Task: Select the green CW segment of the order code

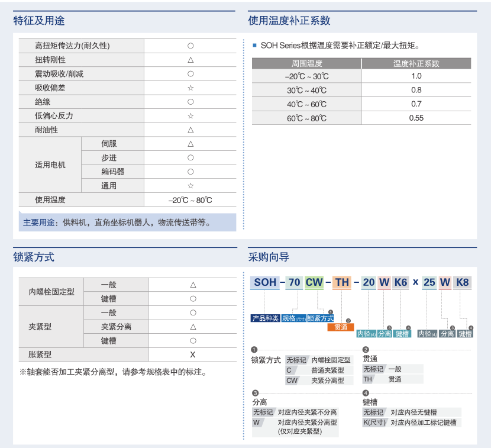Action: coord(314,282)
